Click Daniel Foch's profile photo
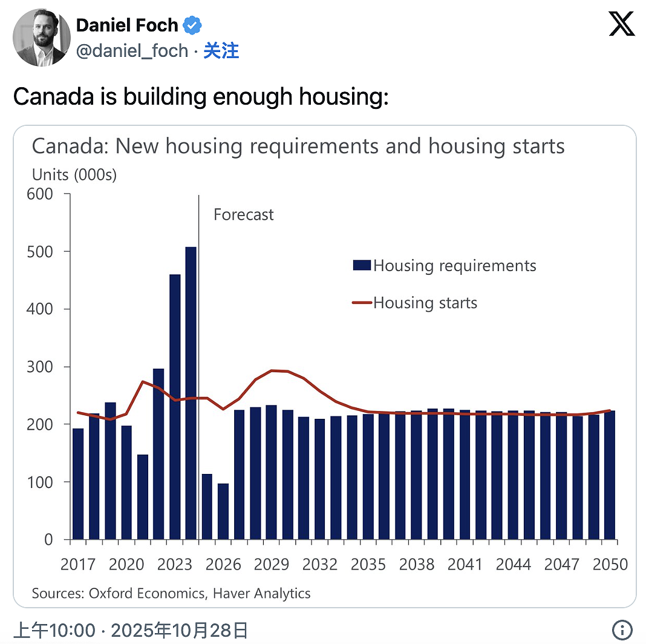The width and height of the screenshot is (646, 644). pyautogui.click(x=42, y=38)
